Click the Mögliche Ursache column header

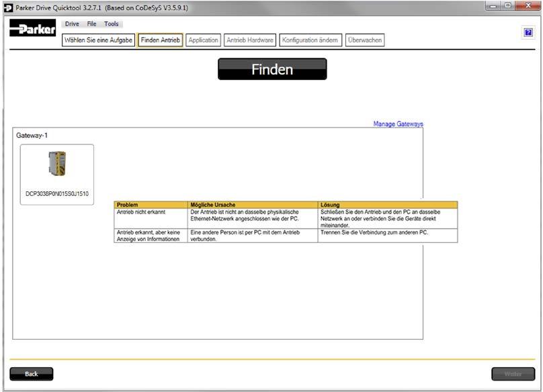[x=253, y=205]
